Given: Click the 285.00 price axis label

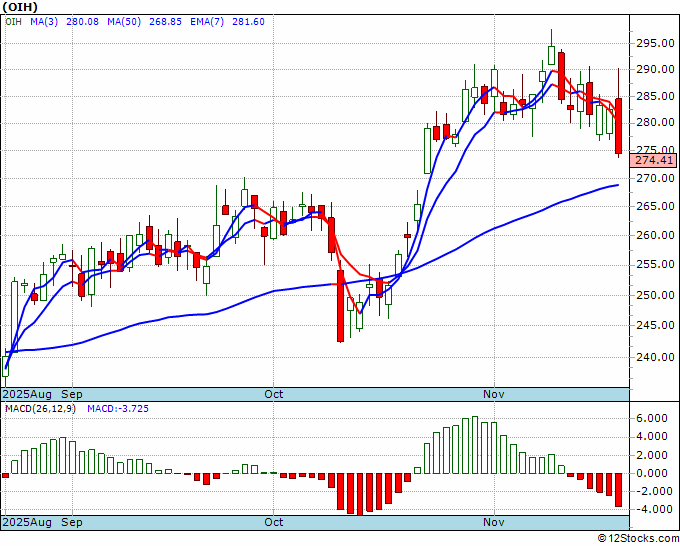Looking at the screenshot, I should tap(655, 96).
